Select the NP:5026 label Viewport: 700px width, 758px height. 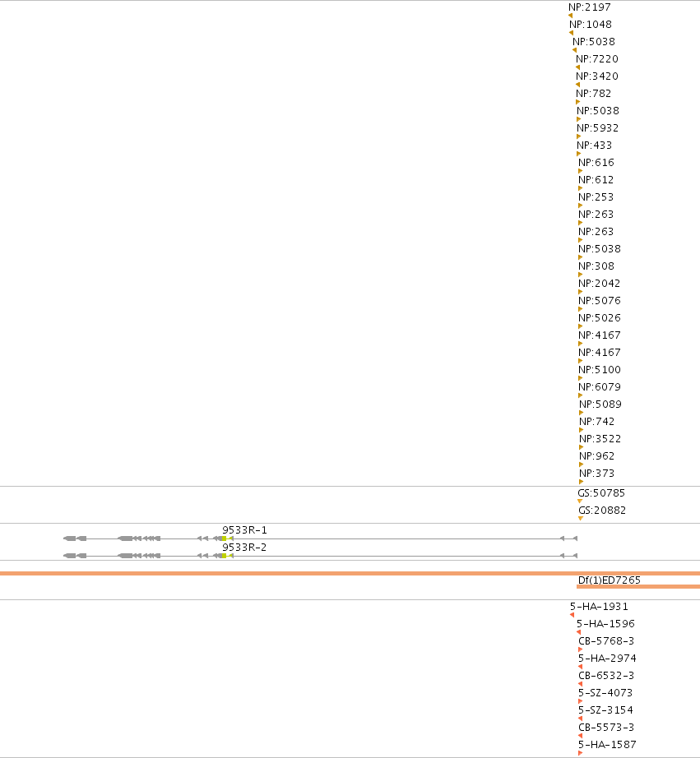[x=600, y=318]
